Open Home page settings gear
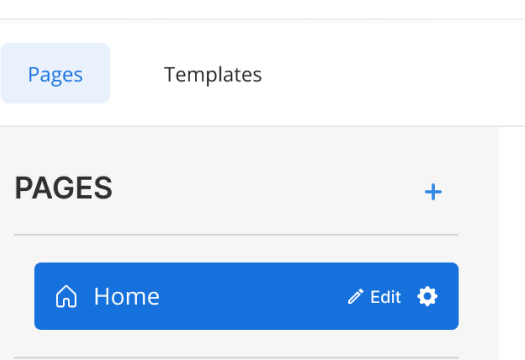 (427, 296)
